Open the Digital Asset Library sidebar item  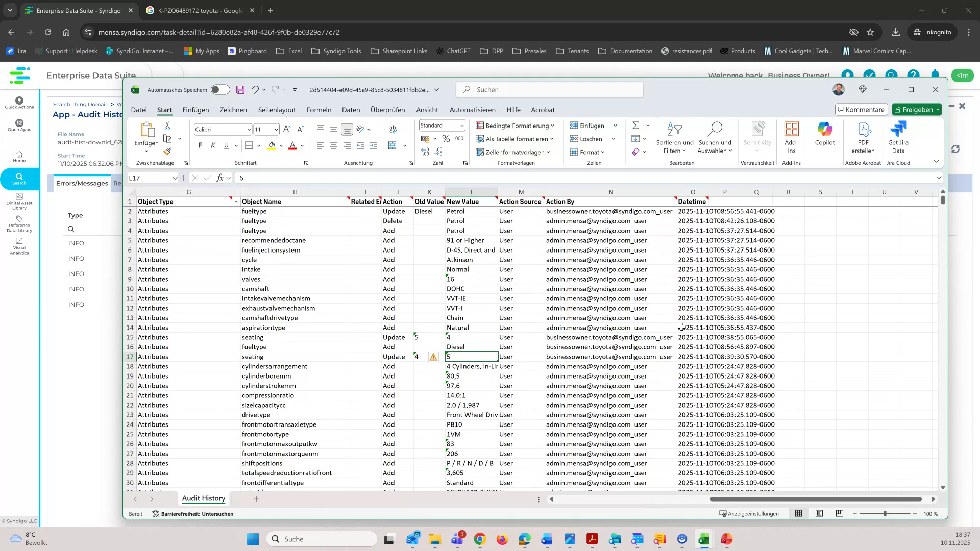(19, 203)
